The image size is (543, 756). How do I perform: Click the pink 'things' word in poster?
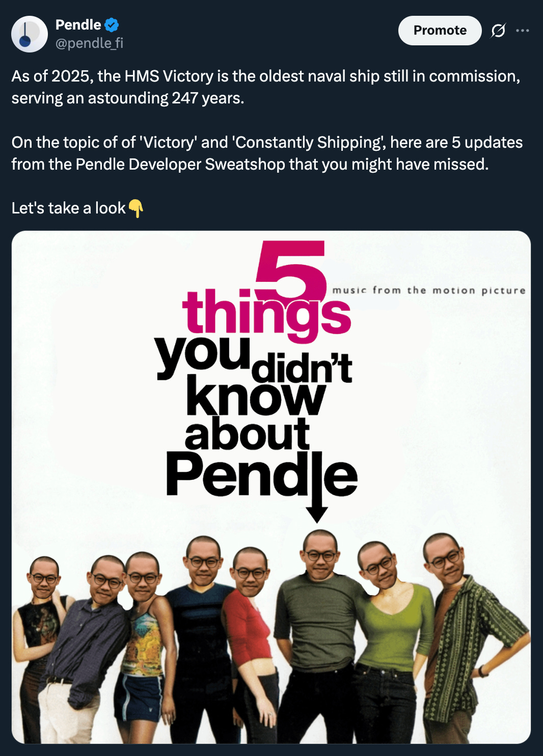tap(267, 313)
